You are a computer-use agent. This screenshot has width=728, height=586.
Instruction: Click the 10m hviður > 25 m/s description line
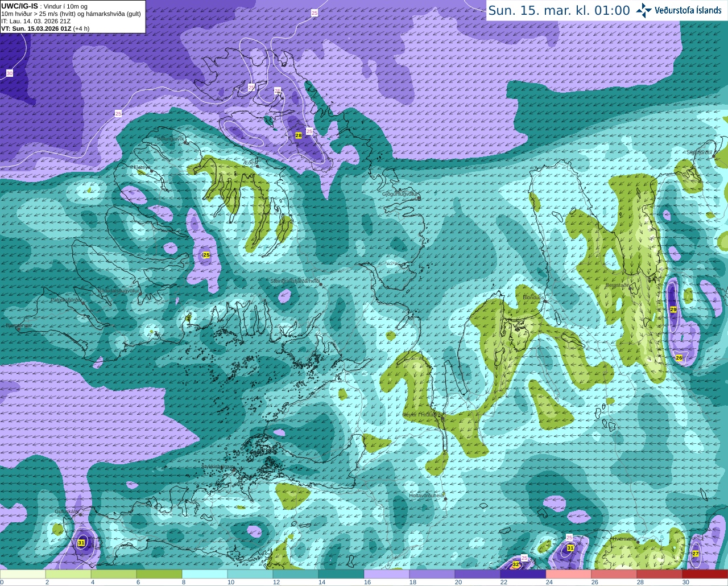[x=71, y=14]
